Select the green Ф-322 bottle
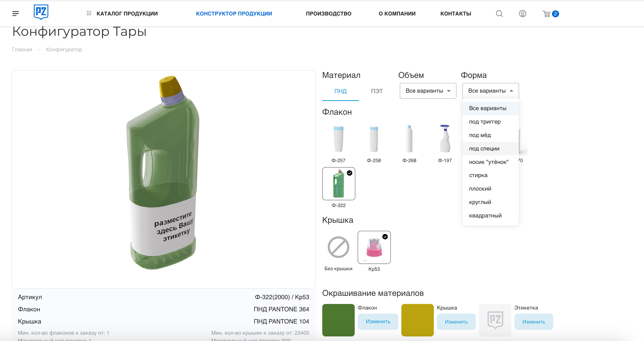 (x=339, y=184)
